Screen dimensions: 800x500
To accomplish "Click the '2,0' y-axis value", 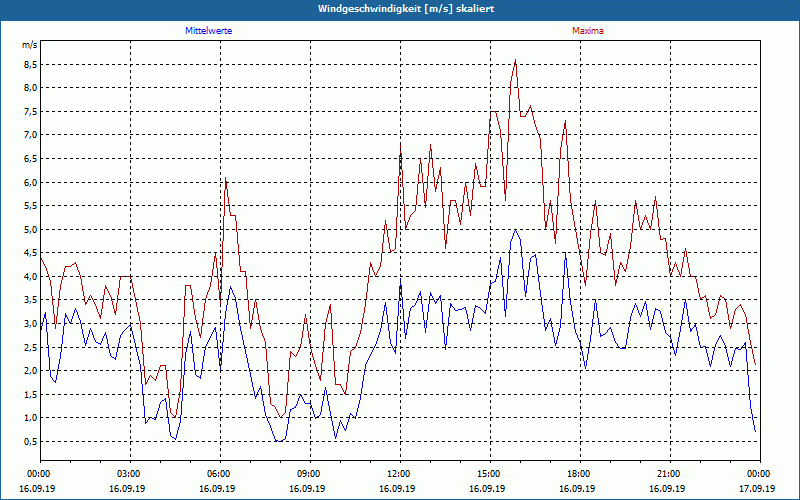I will click(x=31, y=370).
